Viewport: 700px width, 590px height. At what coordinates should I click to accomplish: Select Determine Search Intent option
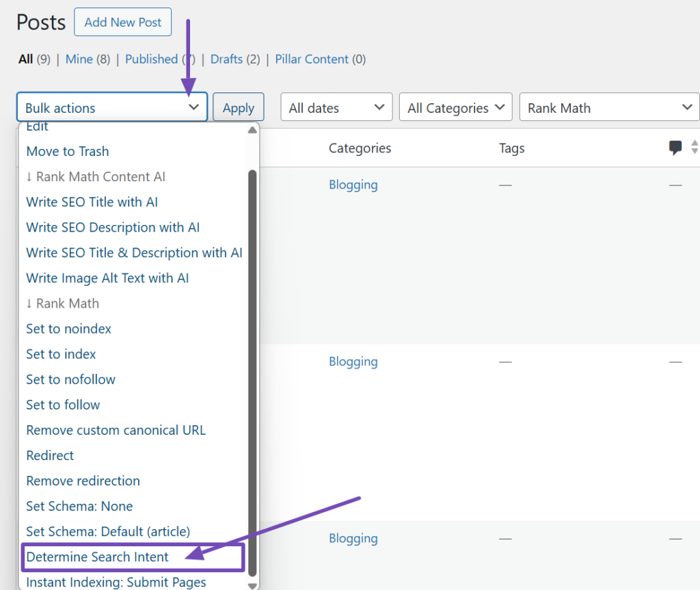pyautogui.click(x=97, y=557)
